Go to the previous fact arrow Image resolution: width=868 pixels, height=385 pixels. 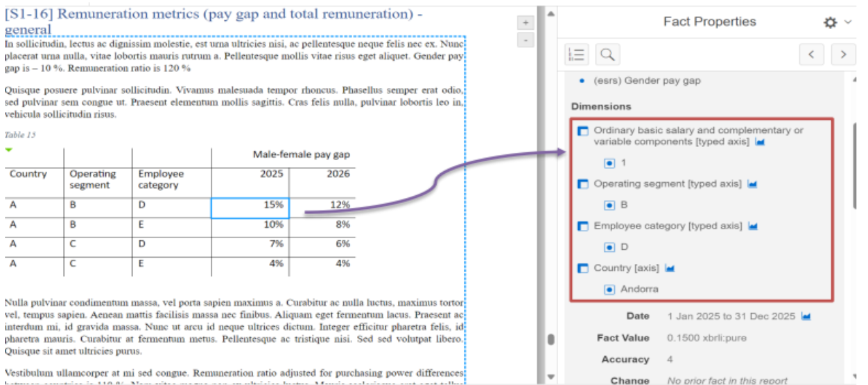point(813,54)
